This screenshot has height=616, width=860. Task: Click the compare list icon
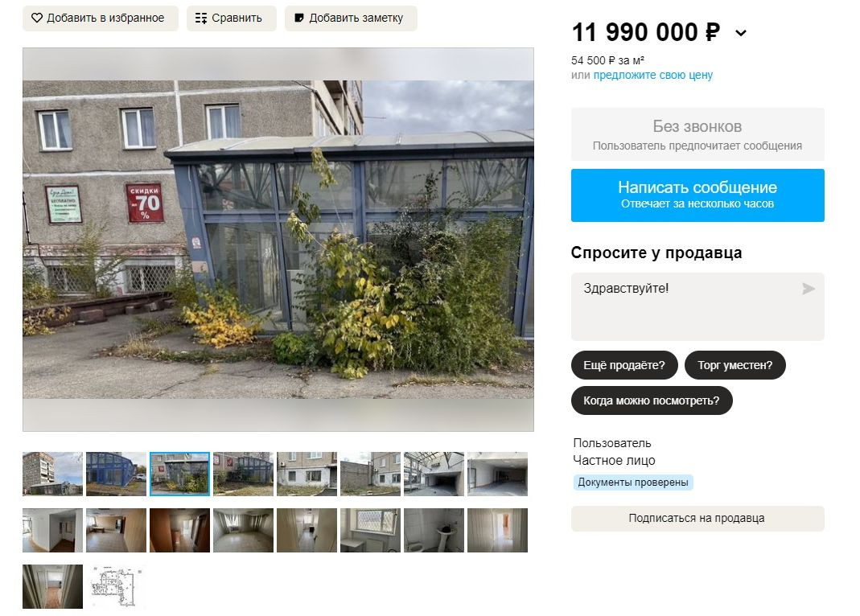(201, 18)
